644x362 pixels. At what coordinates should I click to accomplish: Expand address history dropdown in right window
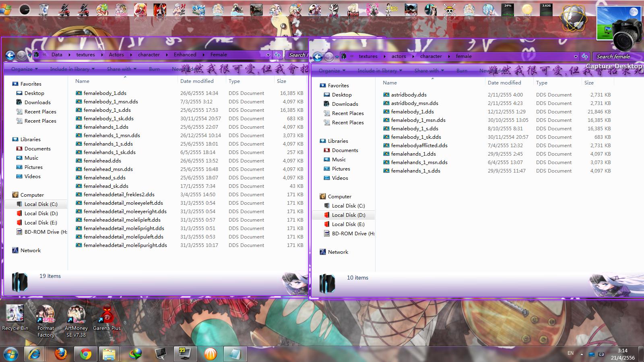click(576, 56)
